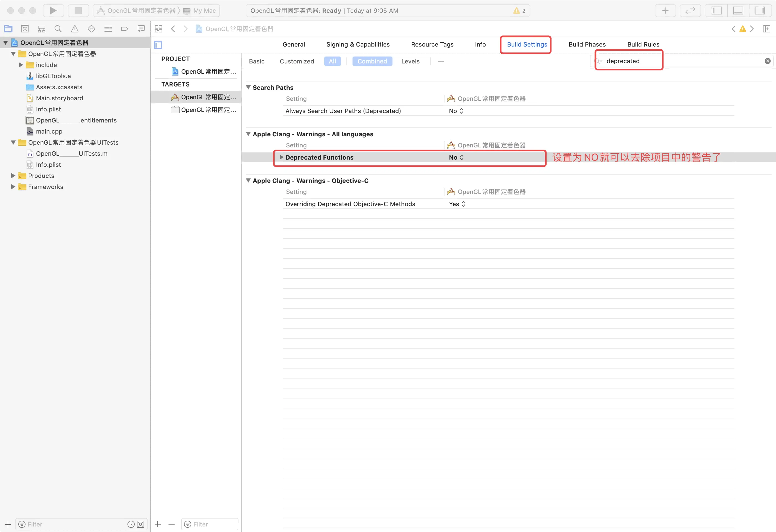Toggle the bottom debug area panel
The image size is (776, 532).
click(x=738, y=10)
